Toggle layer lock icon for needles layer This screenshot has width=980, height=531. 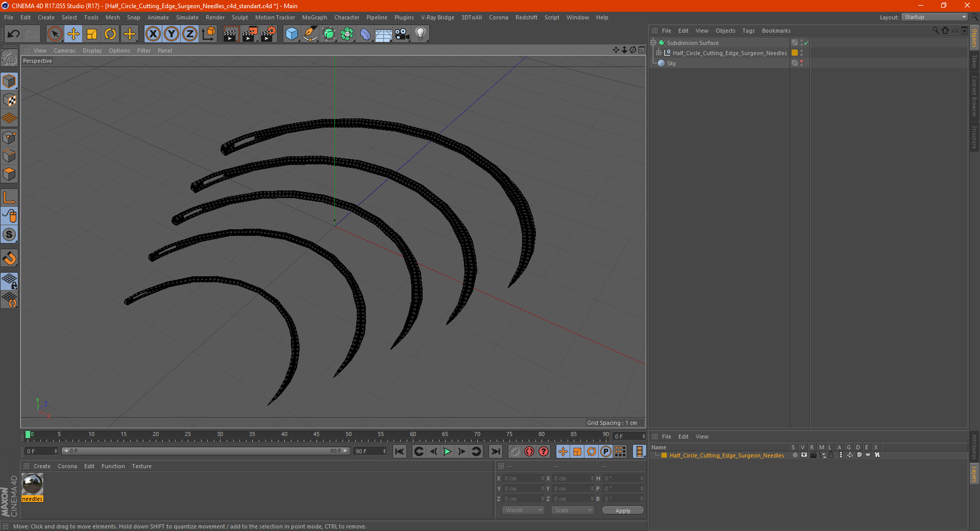(x=831, y=455)
